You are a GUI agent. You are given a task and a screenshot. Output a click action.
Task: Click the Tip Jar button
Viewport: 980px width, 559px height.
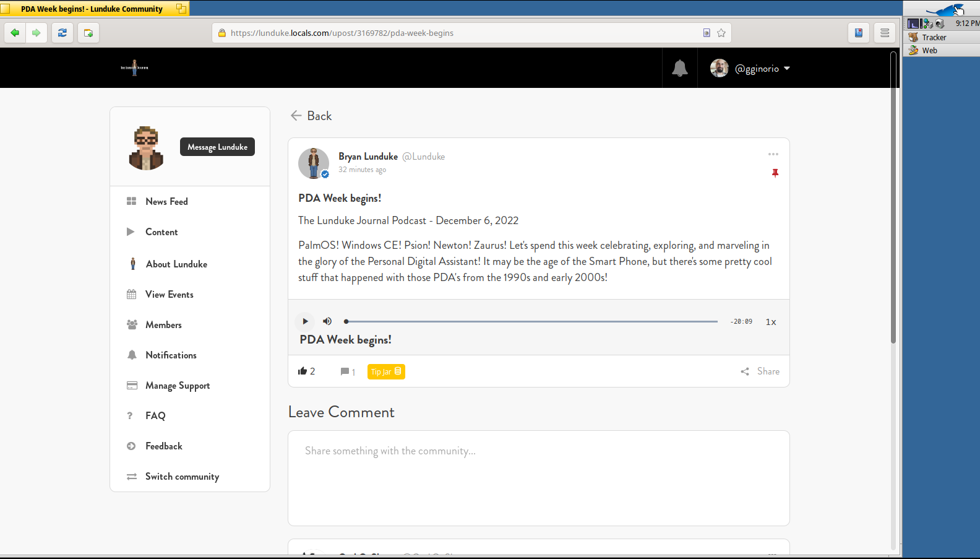point(386,371)
